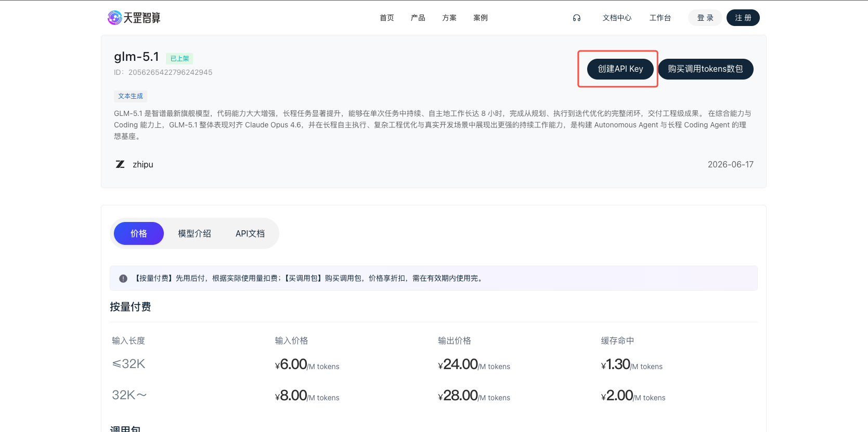Click the 文本生成 category tag
Image resolution: width=868 pixels, height=432 pixels.
[131, 96]
